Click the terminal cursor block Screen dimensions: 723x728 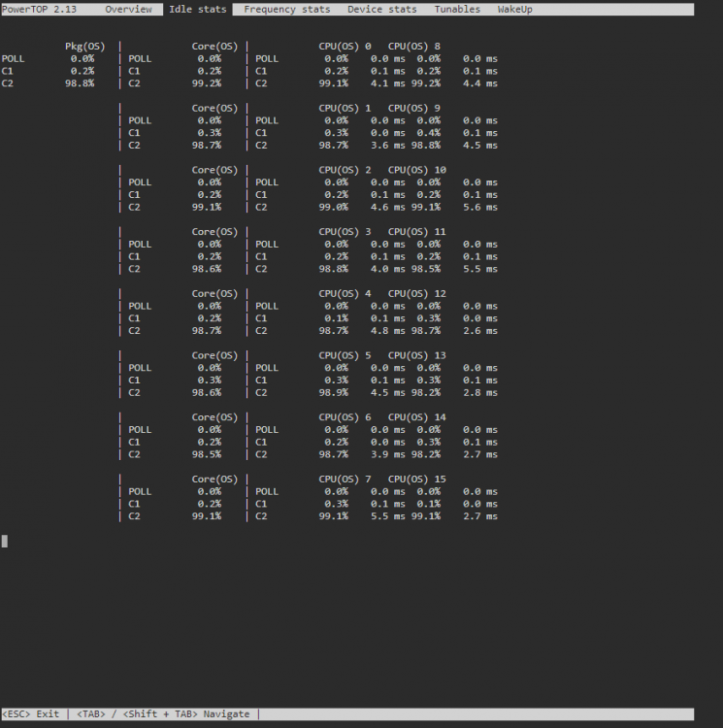[x=5, y=541]
